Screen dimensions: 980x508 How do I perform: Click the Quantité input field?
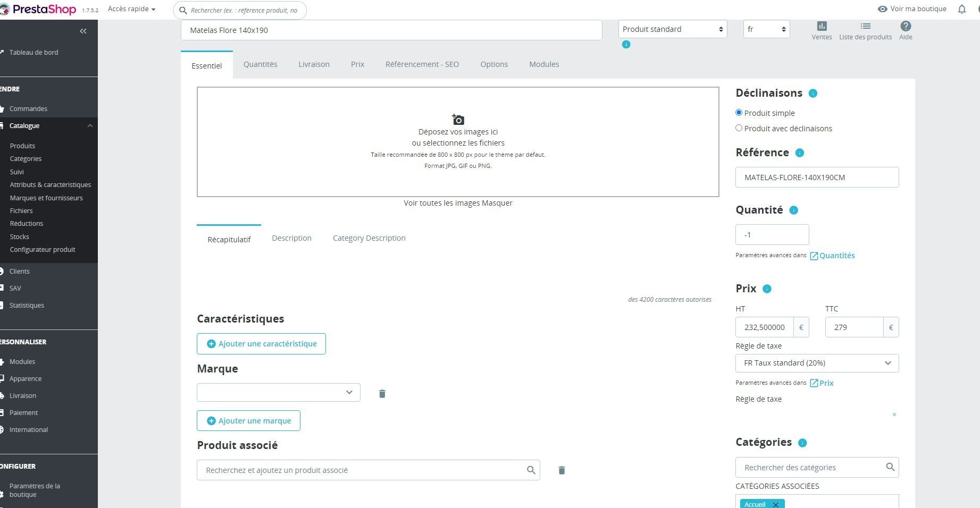pos(772,235)
